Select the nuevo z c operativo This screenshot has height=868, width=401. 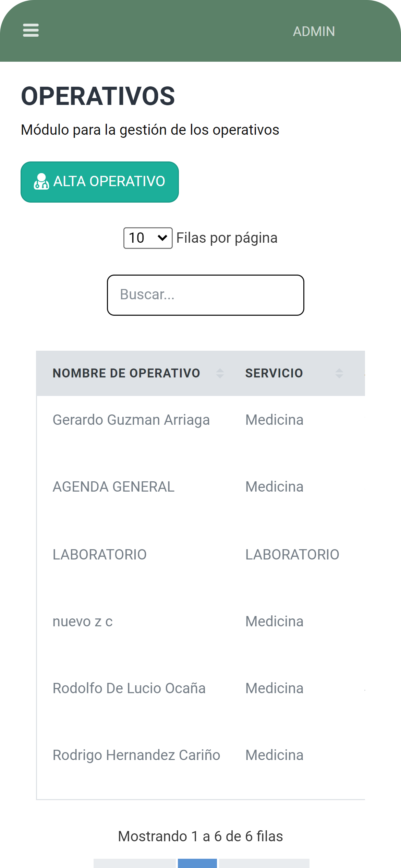pyautogui.click(x=83, y=621)
